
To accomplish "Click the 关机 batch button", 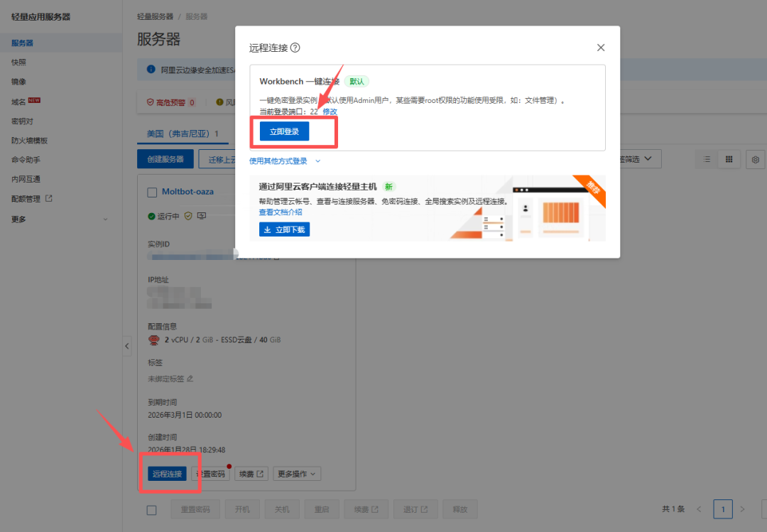I will click(282, 509).
